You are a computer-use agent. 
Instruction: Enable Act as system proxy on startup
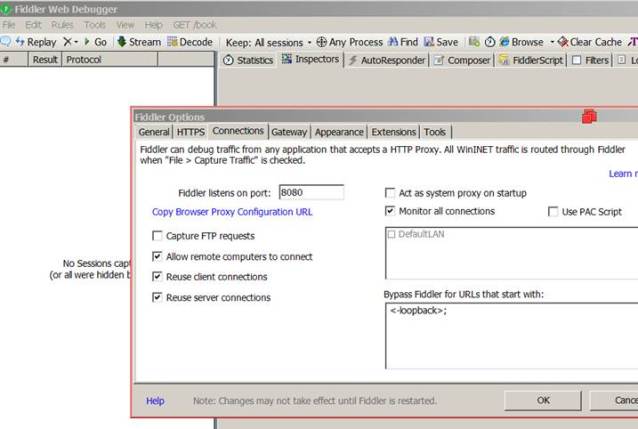coord(390,193)
